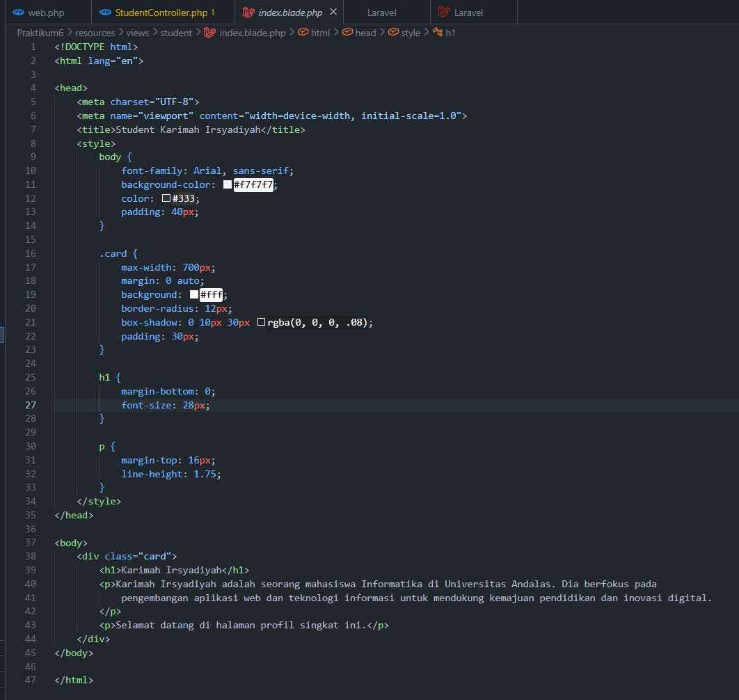
Task: Click the h1 selector icon in breadcrumb
Action: [x=438, y=32]
